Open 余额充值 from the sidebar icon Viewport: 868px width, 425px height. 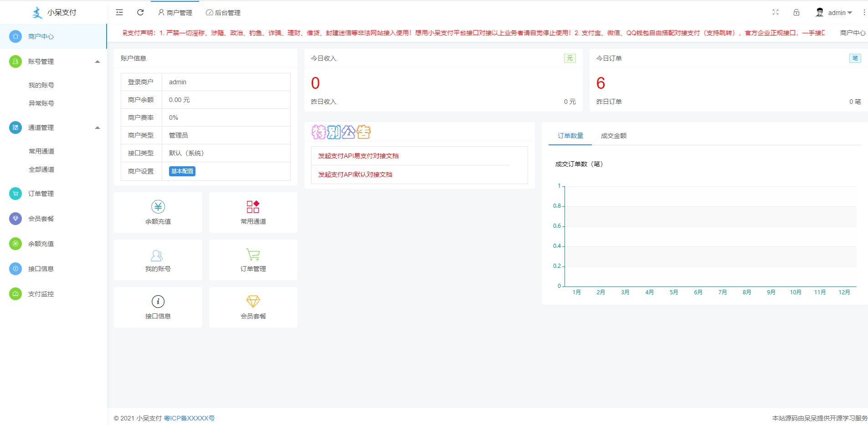(15, 244)
